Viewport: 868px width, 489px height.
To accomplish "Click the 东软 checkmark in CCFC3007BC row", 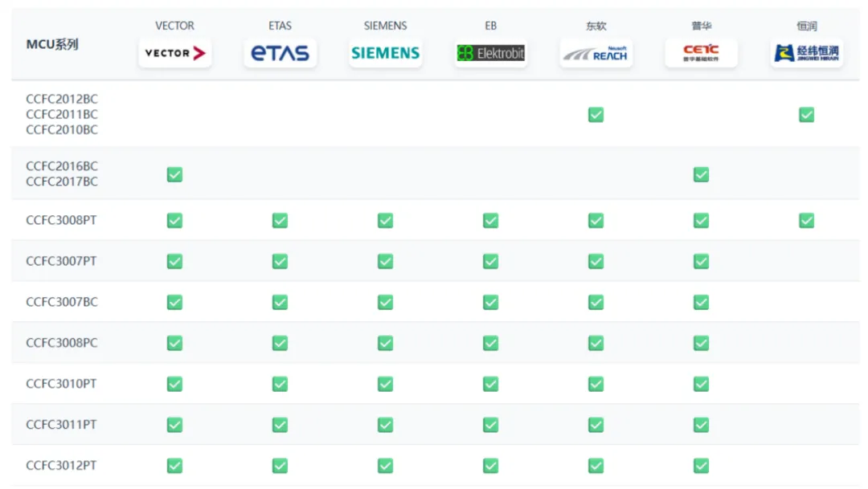I will (596, 302).
